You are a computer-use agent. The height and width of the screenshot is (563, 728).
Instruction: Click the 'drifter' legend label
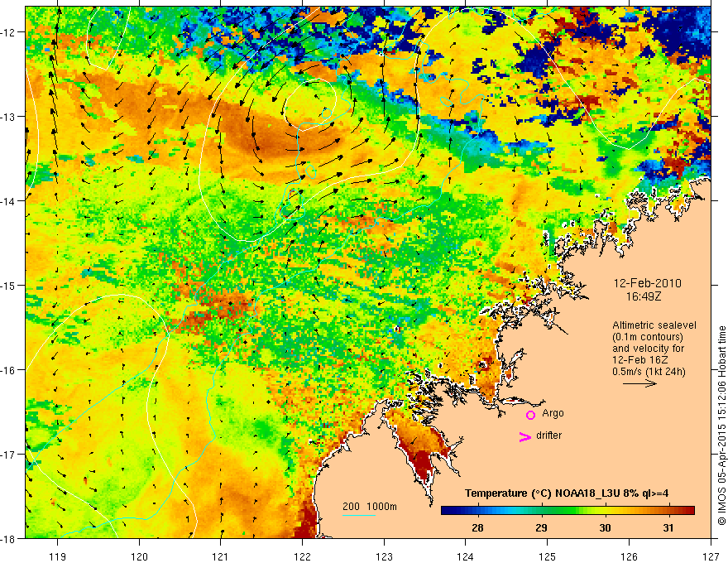[x=548, y=435]
